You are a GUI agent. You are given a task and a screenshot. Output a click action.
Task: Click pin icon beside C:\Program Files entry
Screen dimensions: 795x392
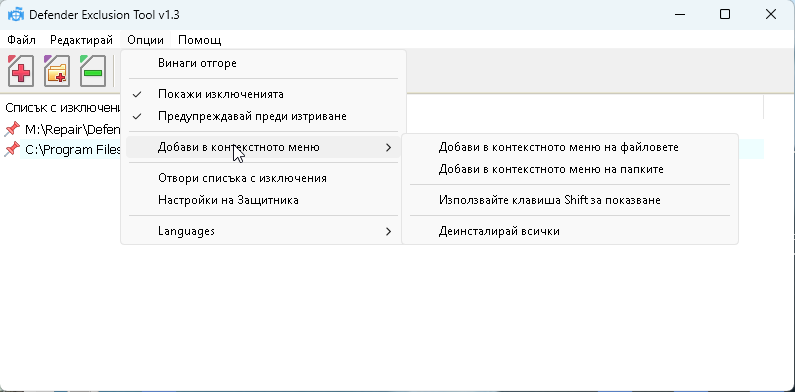pyautogui.click(x=12, y=149)
